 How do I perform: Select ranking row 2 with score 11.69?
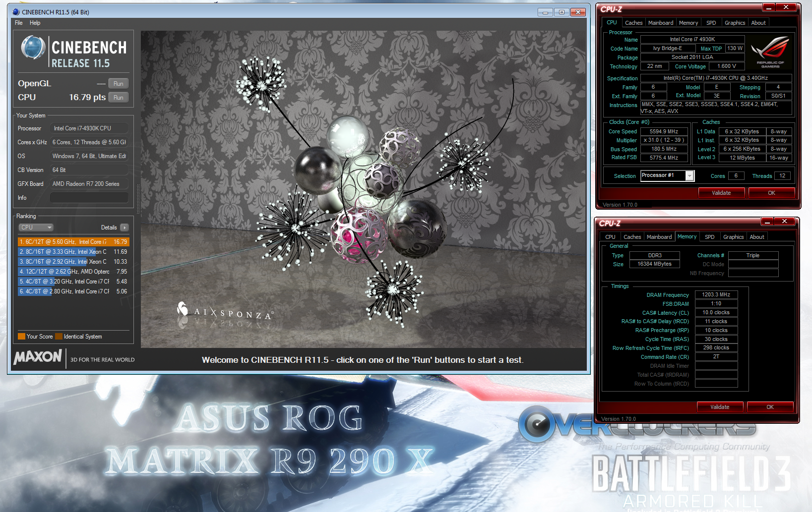coord(73,252)
